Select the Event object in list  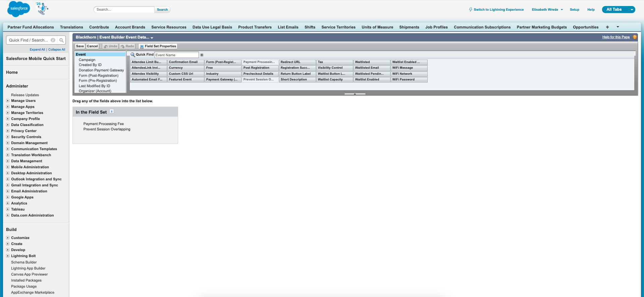(x=100, y=54)
